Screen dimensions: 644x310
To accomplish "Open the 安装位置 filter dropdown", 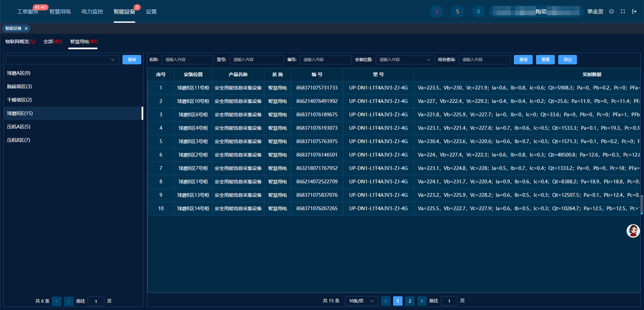I will coord(405,60).
